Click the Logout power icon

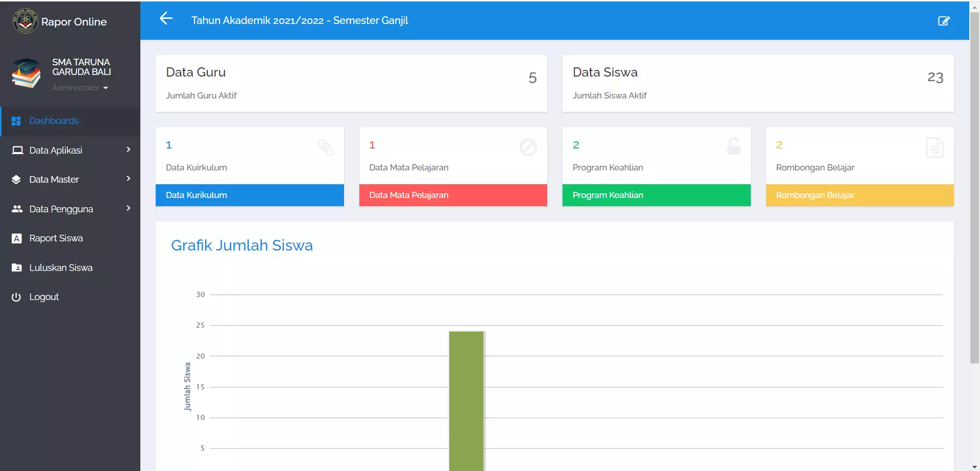pos(16,297)
